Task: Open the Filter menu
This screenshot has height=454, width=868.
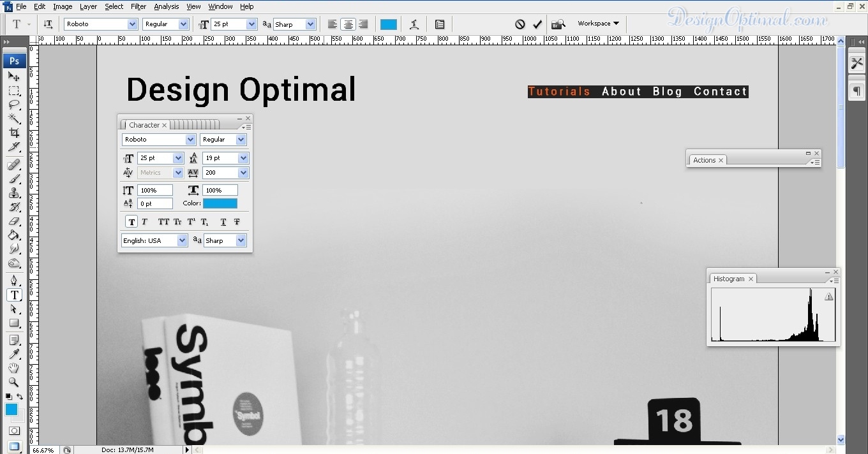Action: click(138, 6)
